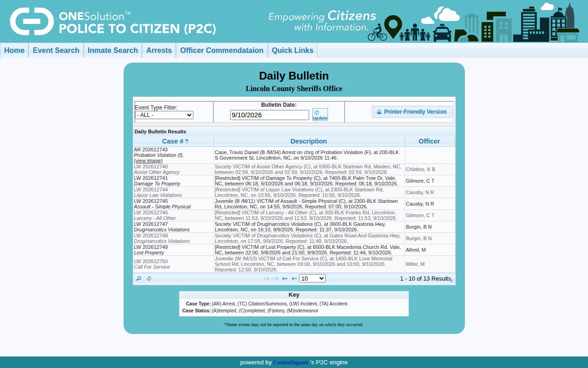
Task: Select case LW 202612749 Lost Property
Action: pyautogui.click(x=294, y=250)
